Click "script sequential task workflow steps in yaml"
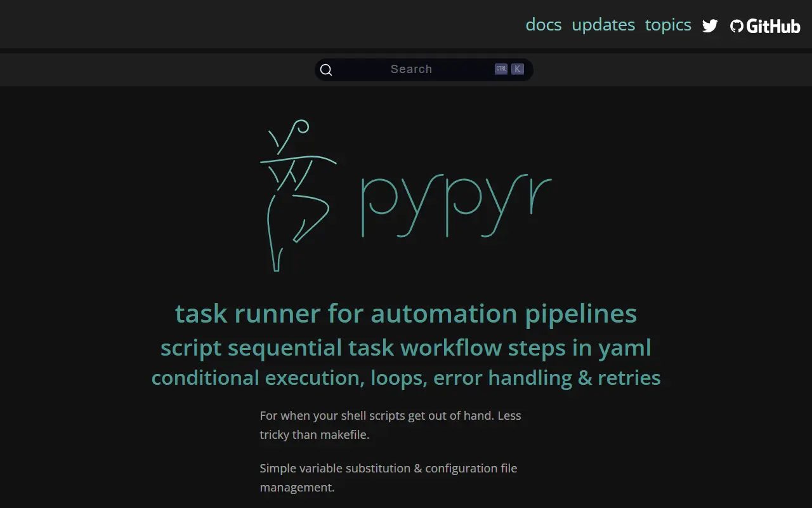The width and height of the screenshot is (812, 508). pyautogui.click(x=406, y=348)
